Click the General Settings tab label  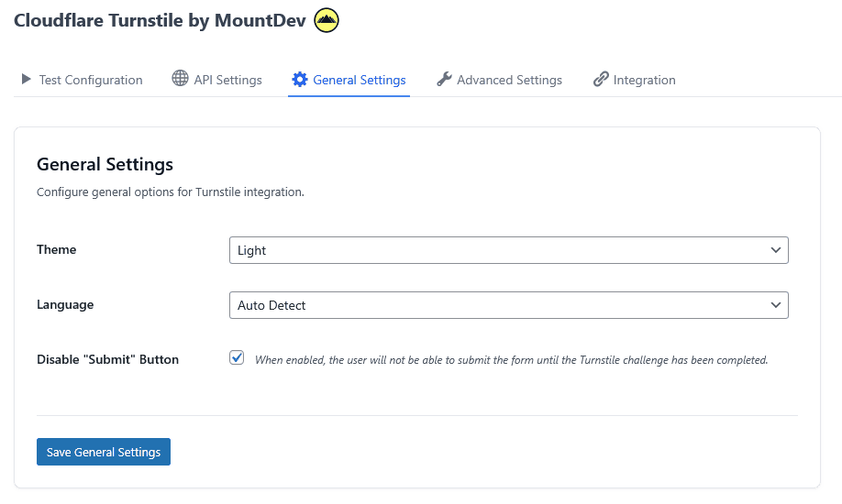click(360, 80)
